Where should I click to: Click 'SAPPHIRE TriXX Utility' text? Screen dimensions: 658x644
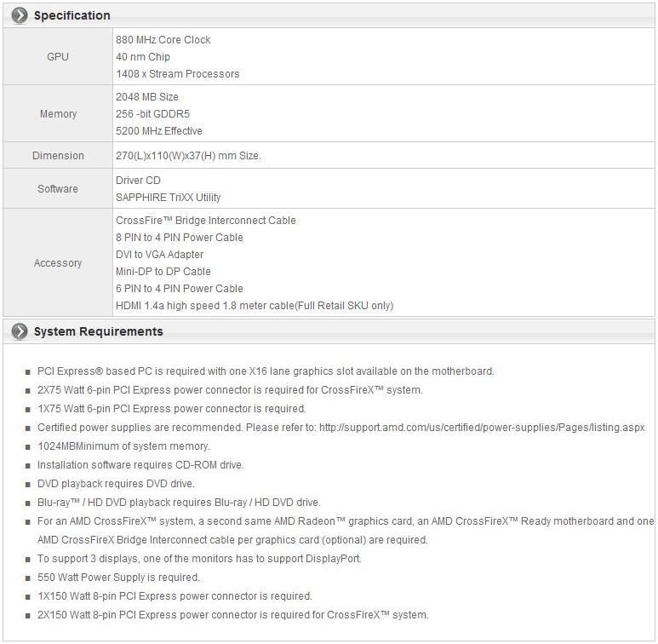coord(169,198)
